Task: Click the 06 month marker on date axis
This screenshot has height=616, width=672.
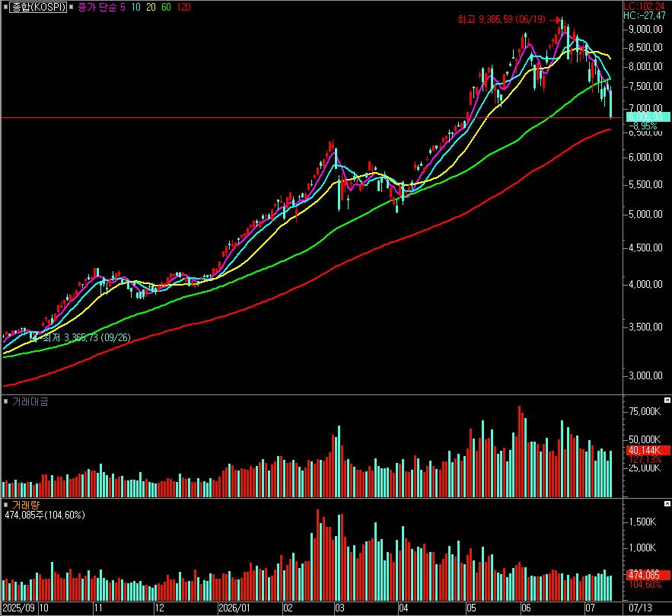Action: [x=526, y=608]
